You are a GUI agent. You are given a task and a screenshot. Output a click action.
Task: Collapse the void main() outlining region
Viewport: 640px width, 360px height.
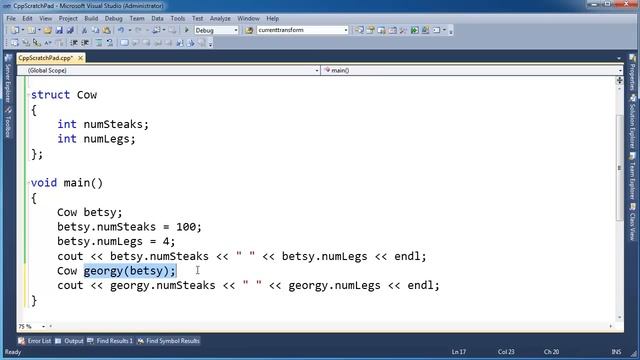[29, 183]
